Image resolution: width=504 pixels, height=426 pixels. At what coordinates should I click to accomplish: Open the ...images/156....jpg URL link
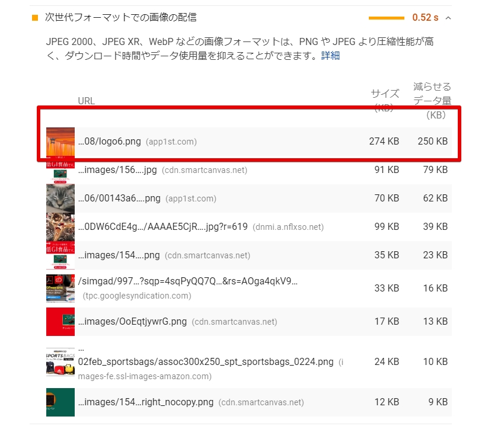[x=117, y=169]
